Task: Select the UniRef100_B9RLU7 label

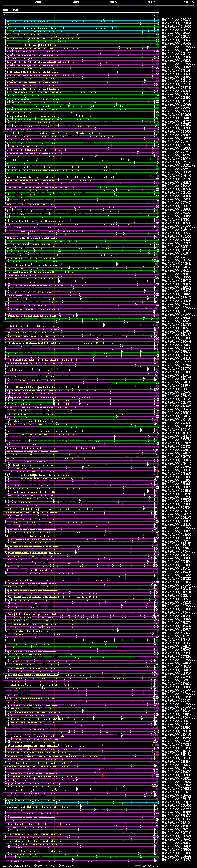Action: click(177, 470)
